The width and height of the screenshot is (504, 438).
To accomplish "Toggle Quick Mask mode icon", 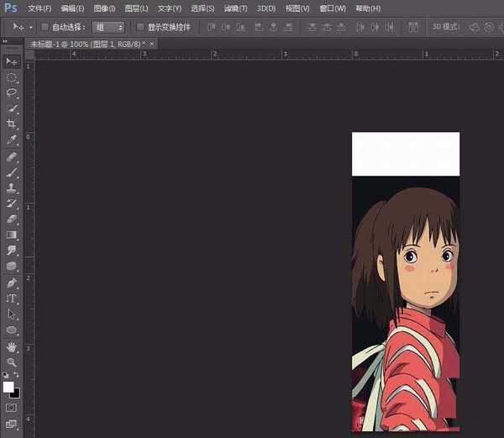I will pyautogui.click(x=12, y=408).
